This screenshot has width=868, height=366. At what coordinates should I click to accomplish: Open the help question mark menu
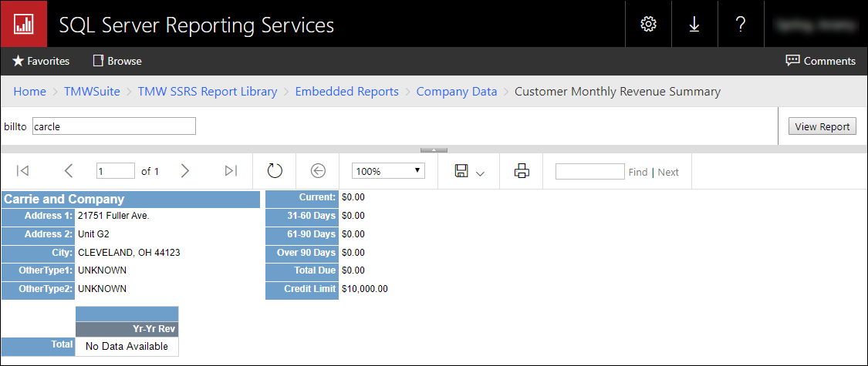click(x=741, y=24)
